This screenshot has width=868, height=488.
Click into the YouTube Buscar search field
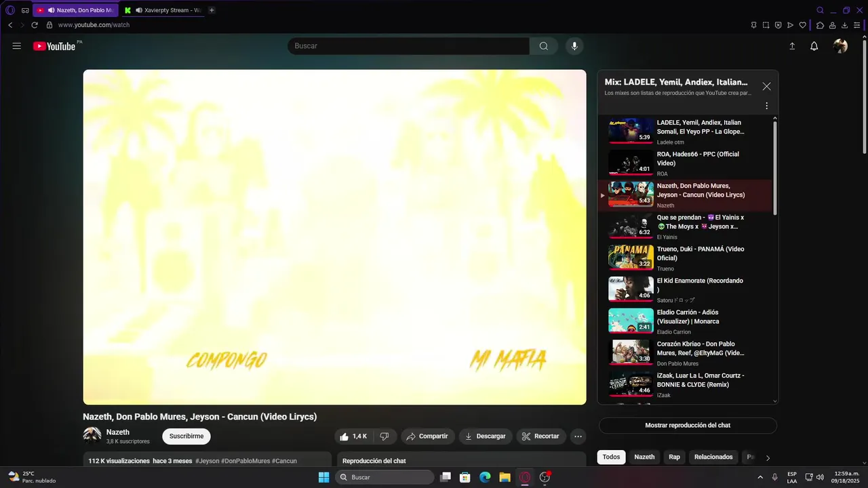(x=408, y=46)
